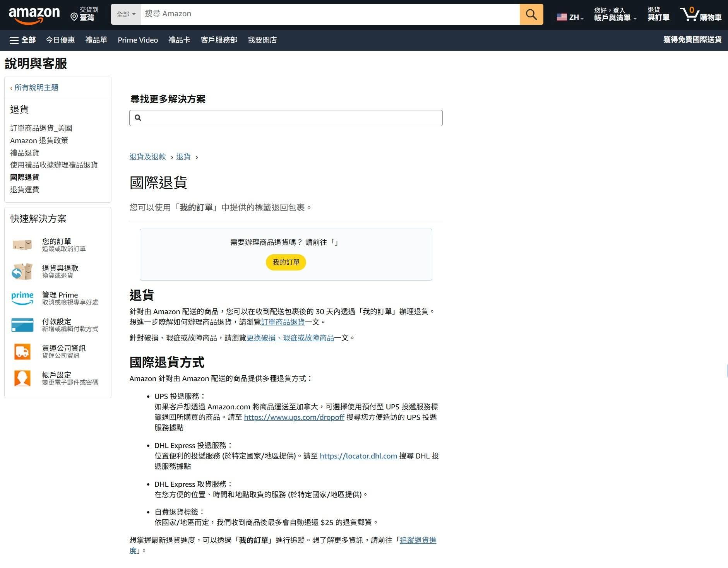This screenshot has width=728, height=568.
Task: Click the 貨運公司資訊 quick solution title
Action: pos(64,348)
